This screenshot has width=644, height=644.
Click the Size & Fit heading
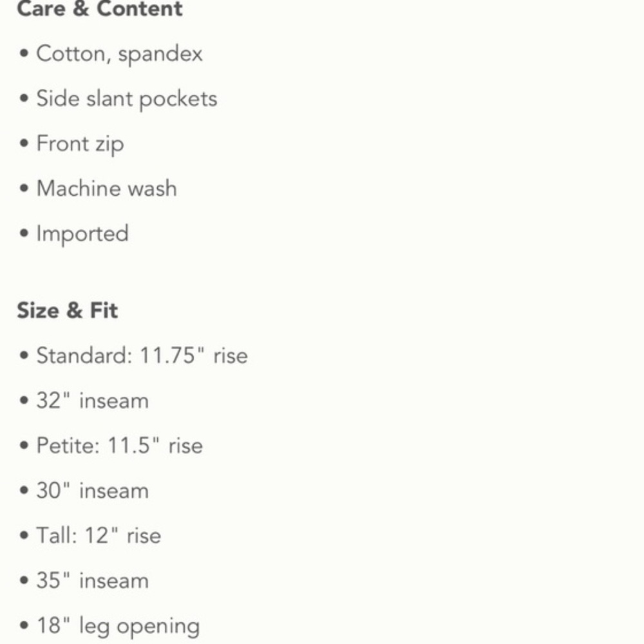68,310
